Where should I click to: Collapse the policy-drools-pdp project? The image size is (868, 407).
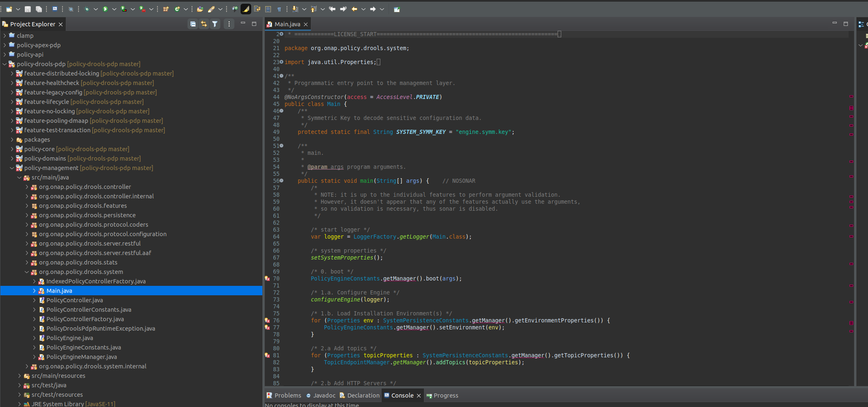(5, 64)
